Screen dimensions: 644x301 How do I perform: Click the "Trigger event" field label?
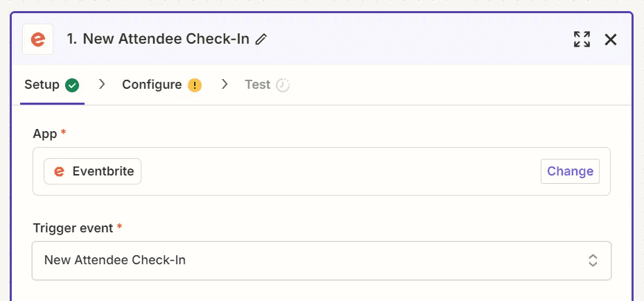(x=73, y=228)
